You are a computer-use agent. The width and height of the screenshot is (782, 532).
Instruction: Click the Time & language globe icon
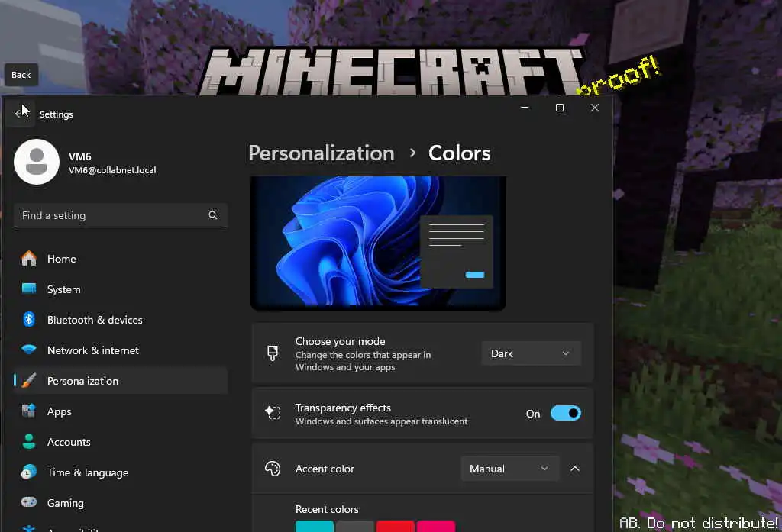[x=29, y=472]
